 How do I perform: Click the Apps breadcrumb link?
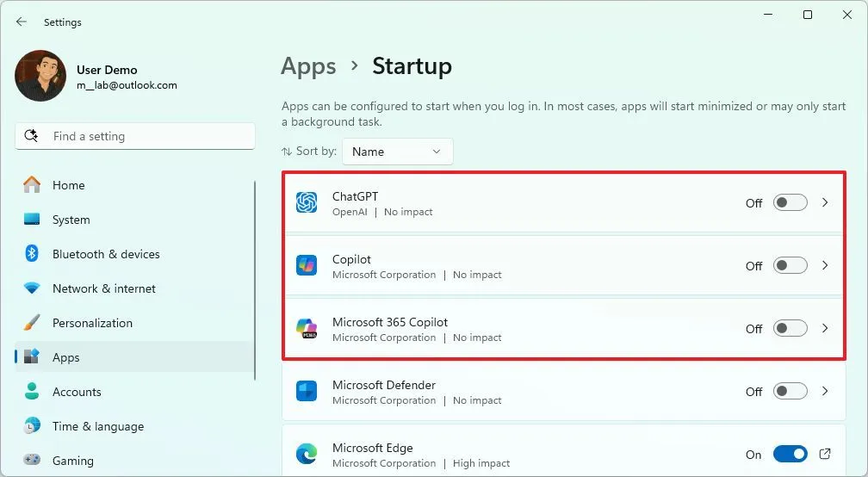[308, 66]
